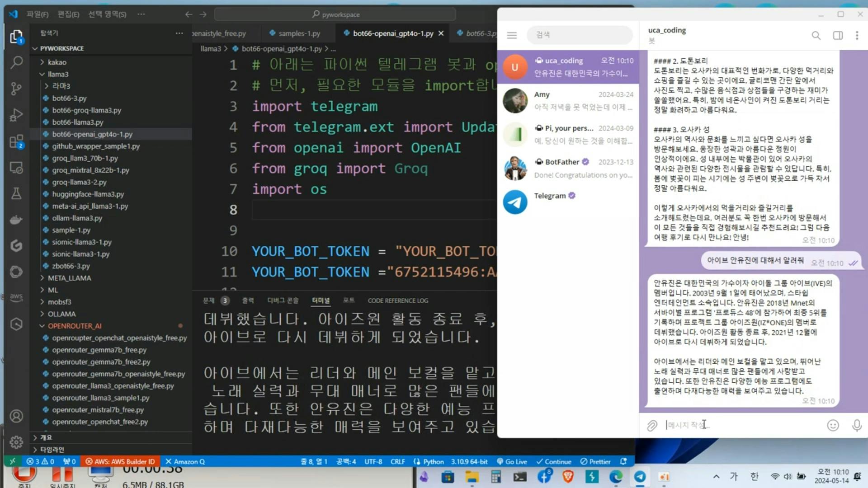The image size is (868, 488).
Task: Open CODE REFERENCE LOG panel tab
Action: point(398,300)
